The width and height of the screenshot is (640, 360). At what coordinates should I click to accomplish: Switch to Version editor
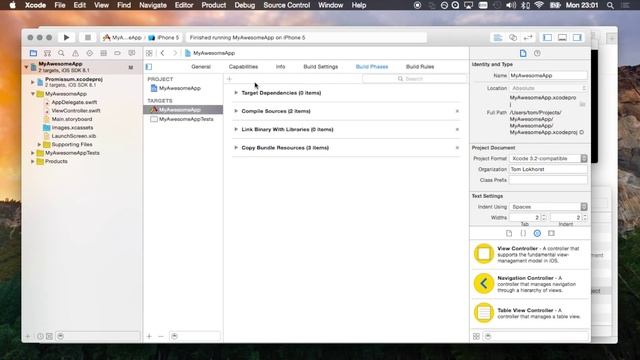point(528,38)
